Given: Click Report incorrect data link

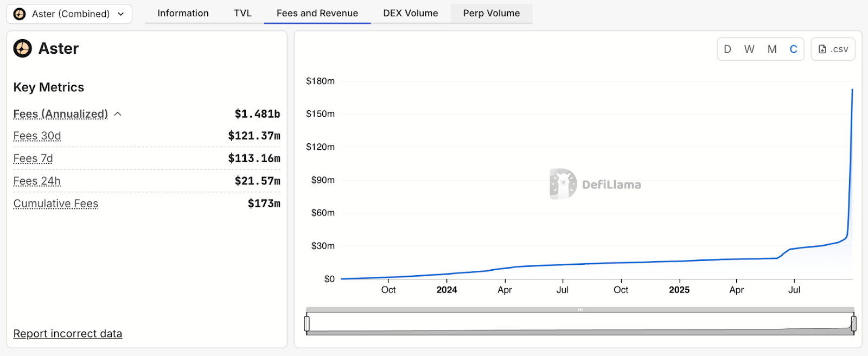Looking at the screenshot, I should (x=68, y=334).
